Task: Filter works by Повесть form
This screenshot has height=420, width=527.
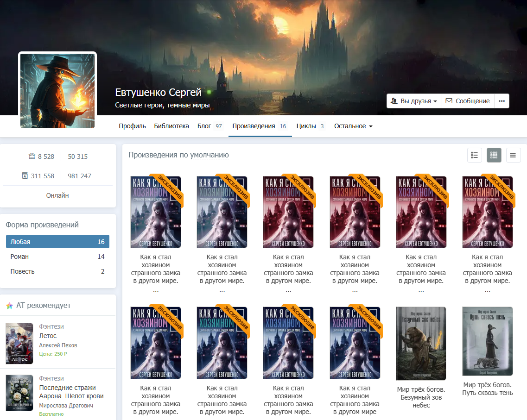Action: point(57,271)
